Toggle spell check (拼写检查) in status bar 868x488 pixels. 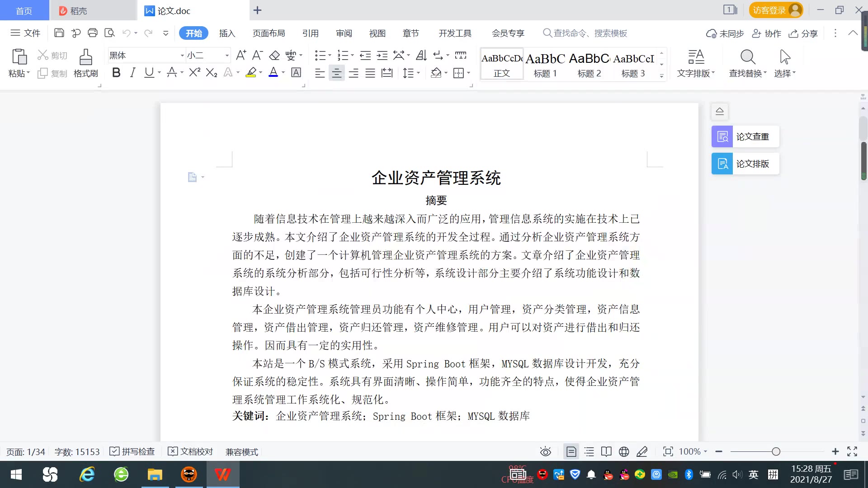[x=132, y=451]
